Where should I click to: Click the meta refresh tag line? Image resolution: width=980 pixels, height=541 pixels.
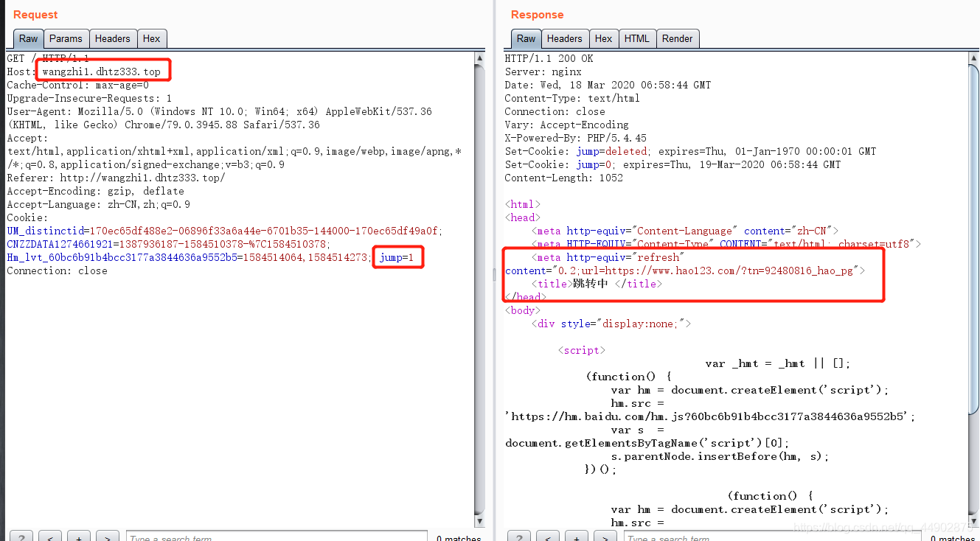608,257
